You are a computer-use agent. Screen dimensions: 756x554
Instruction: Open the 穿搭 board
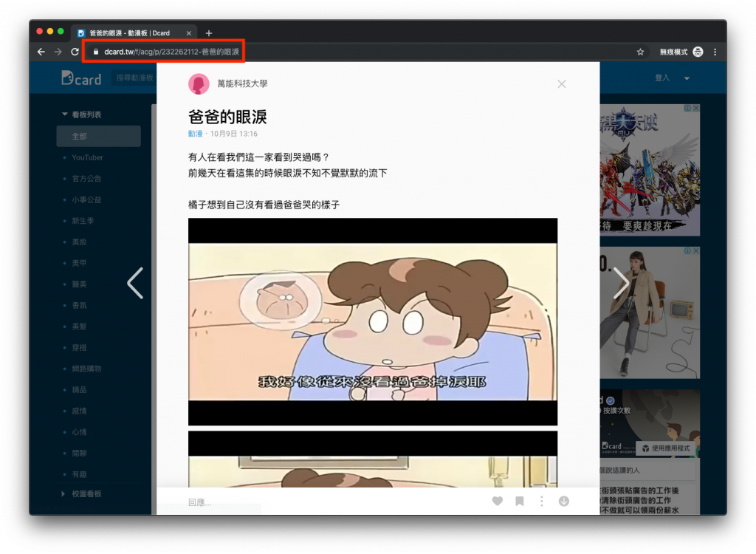[79, 347]
